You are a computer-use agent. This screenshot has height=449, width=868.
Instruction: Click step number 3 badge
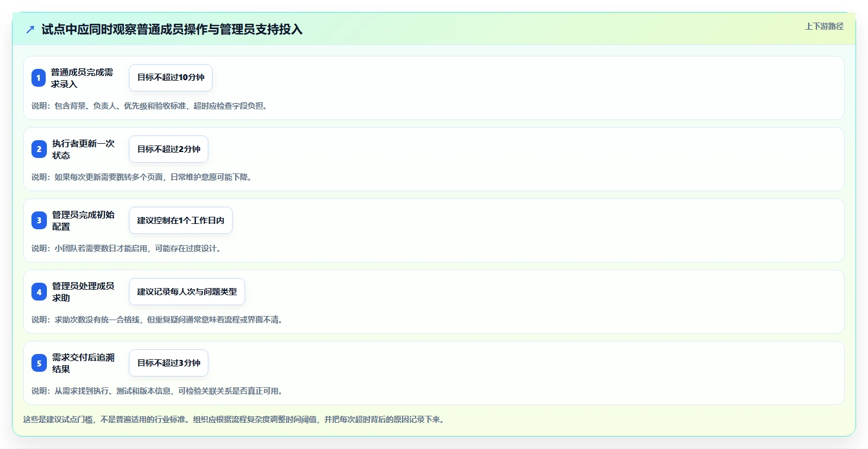[x=39, y=220]
